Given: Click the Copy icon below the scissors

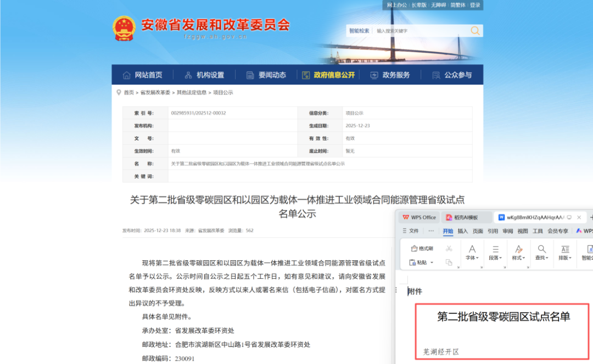Looking at the screenshot, I should pos(449,262).
